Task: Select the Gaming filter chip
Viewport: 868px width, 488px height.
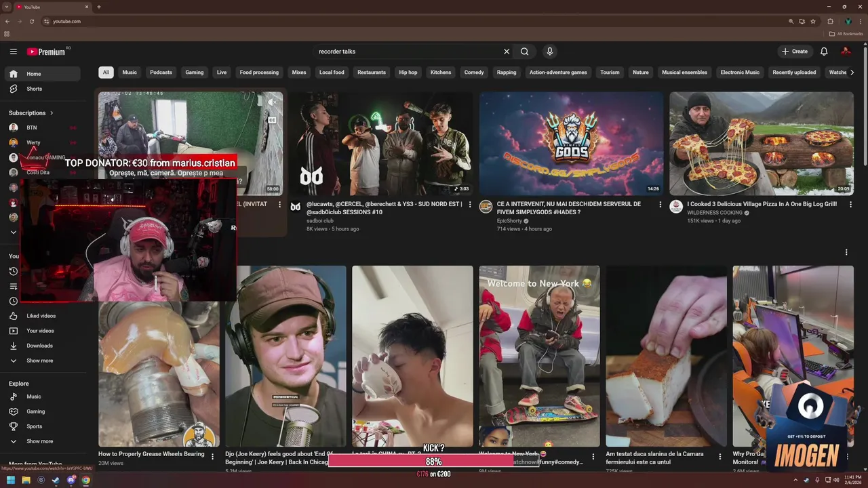Action: point(195,73)
